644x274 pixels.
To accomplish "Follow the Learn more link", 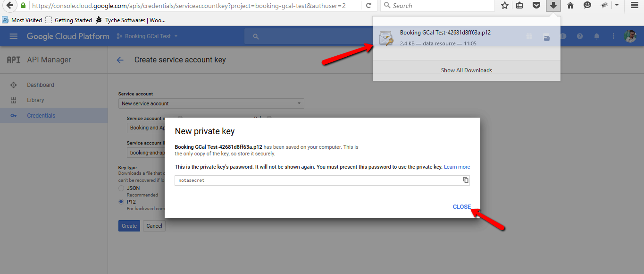I will pos(457,167).
